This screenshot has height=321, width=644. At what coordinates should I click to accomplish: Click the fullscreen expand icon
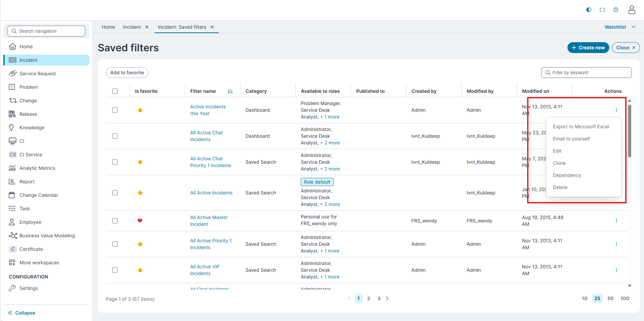coord(602,10)
